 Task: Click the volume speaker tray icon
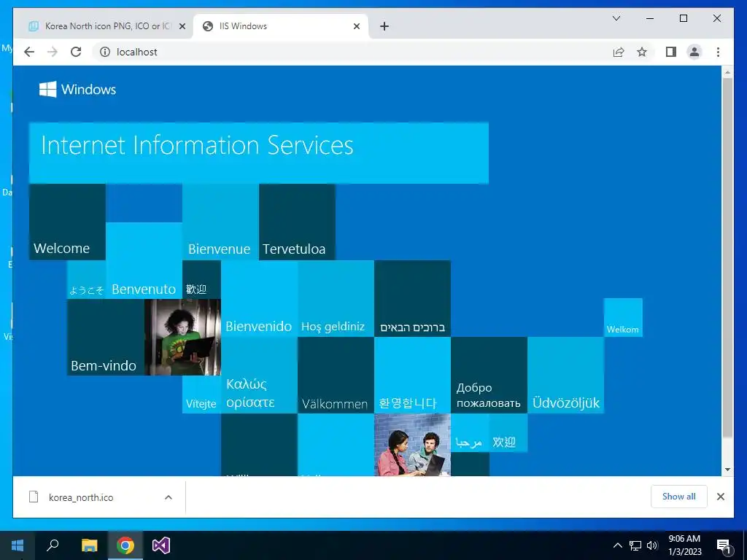(x=652, y=545)
